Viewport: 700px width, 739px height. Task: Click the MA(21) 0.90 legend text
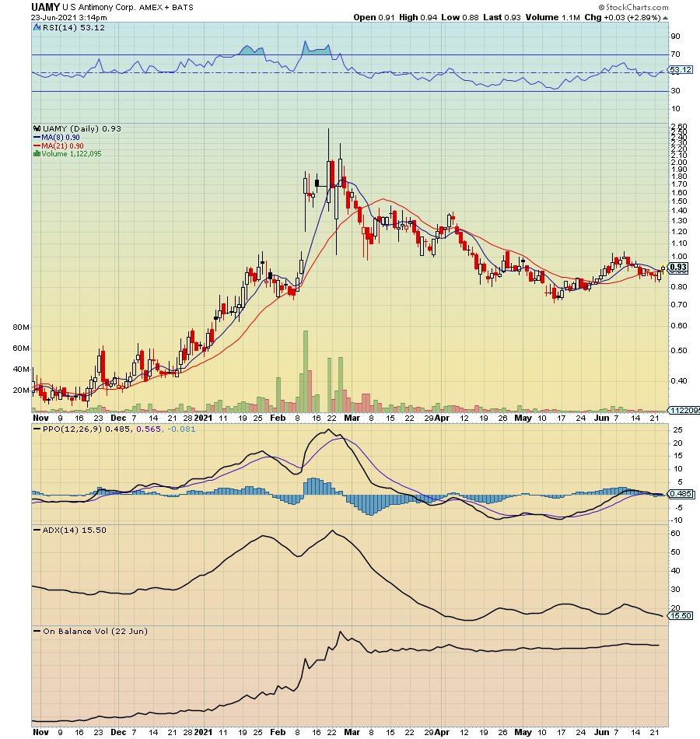click(62, 145)
